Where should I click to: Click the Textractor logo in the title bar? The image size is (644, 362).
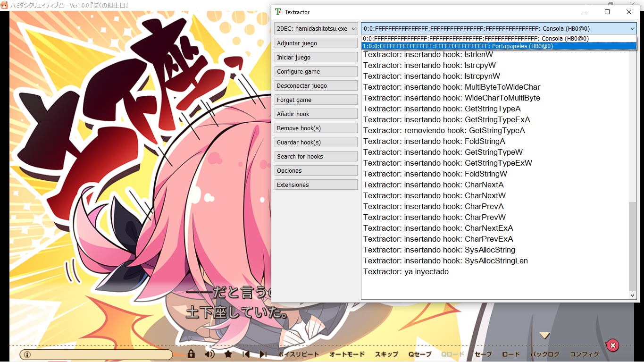pyautogui.click(x=278, y=12)
